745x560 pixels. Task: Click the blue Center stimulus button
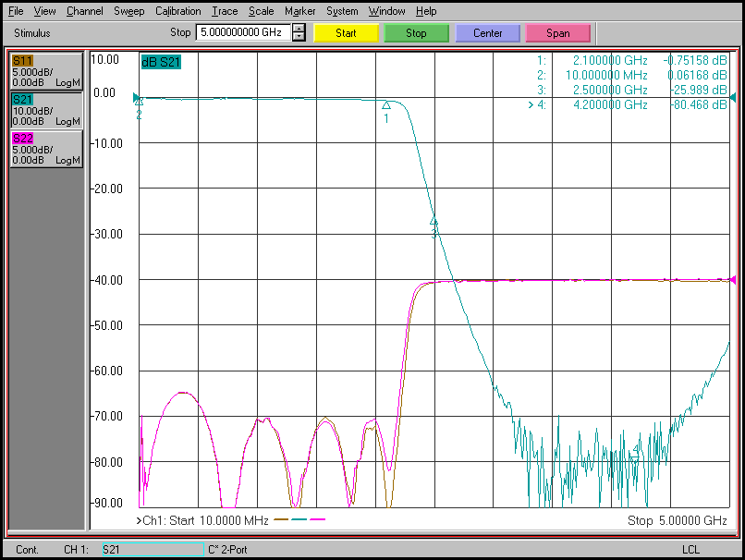[x=487, y=33]
